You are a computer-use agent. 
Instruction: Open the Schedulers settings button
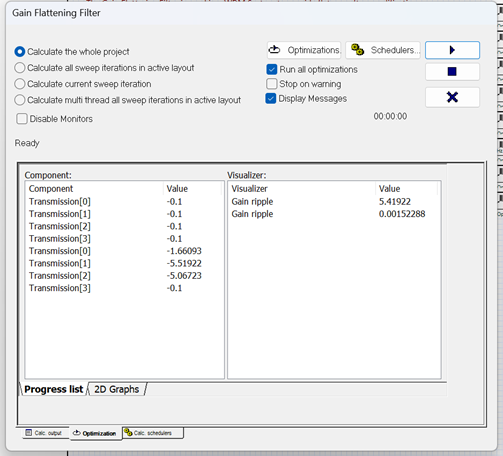pos(383,50)
